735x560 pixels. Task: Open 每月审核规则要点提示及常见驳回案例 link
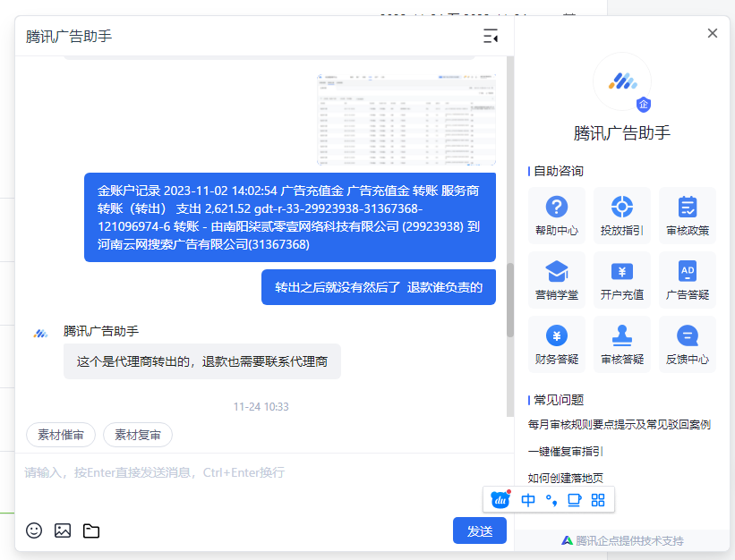tap(620, 425)
